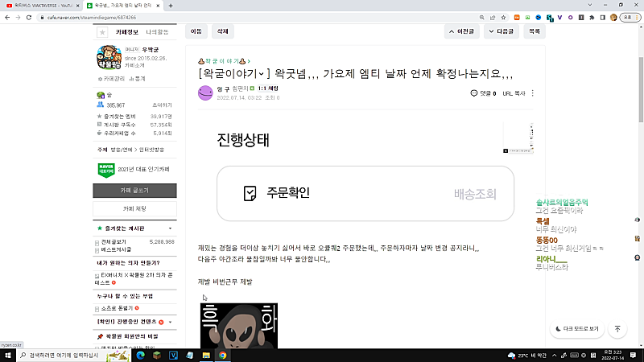Click the 주문확인 checkmark icon
This screenshot has width=644, height=362.
pos(250,193)
